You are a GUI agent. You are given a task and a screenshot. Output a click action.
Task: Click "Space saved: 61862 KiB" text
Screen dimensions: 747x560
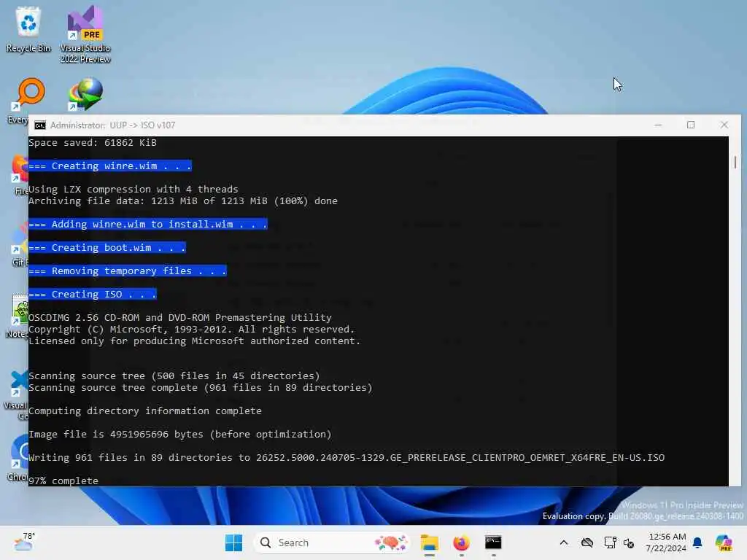[x=93, y=142]
